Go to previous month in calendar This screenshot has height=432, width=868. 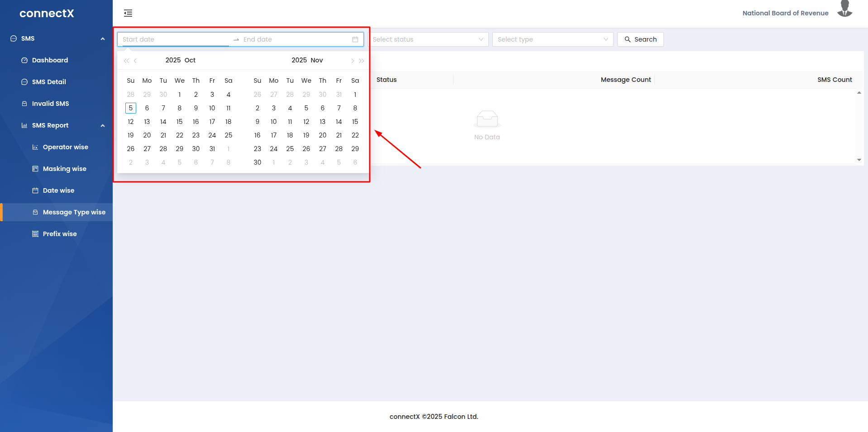pos(135,61)
